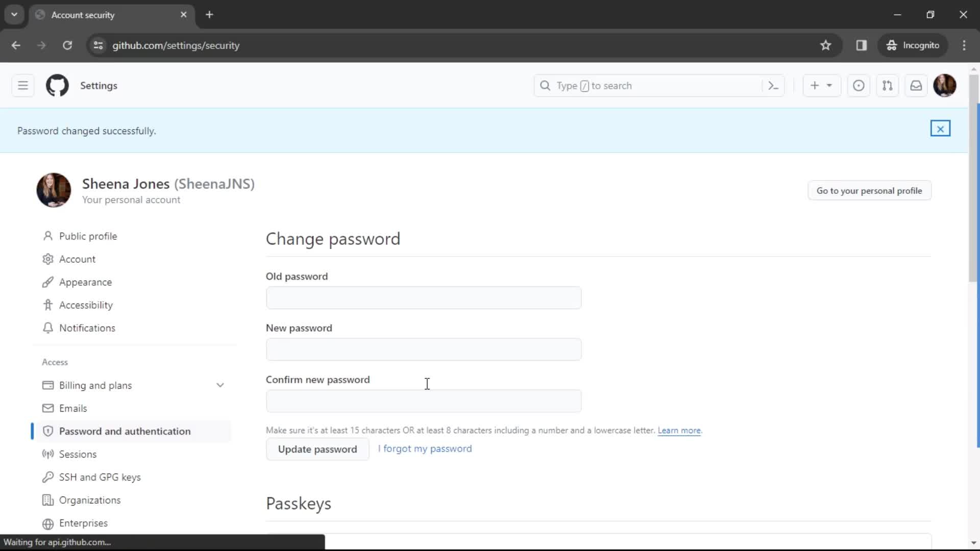The width and height of the screenshot is (980, 551).
Task: Click I forgot my password link
Action: tap(425, 448)
